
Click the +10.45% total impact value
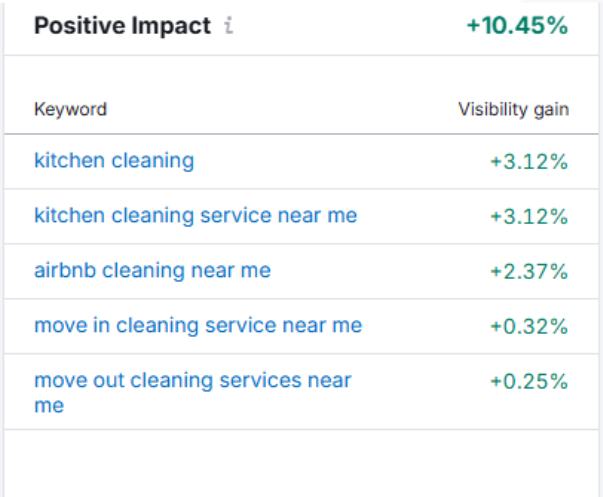coord(517,26)
